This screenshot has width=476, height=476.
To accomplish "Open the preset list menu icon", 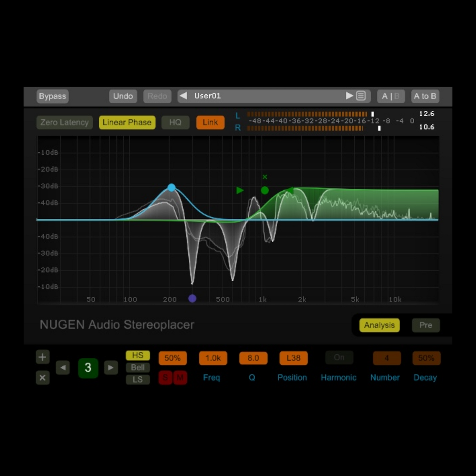I will [361, 96].
